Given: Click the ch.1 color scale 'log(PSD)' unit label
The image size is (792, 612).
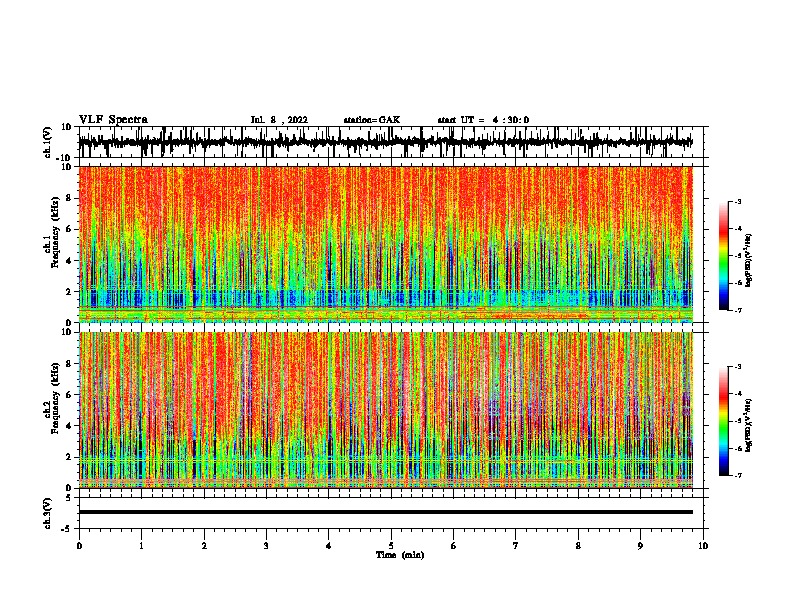Looking at the screenshot, I should pos(748,261).
